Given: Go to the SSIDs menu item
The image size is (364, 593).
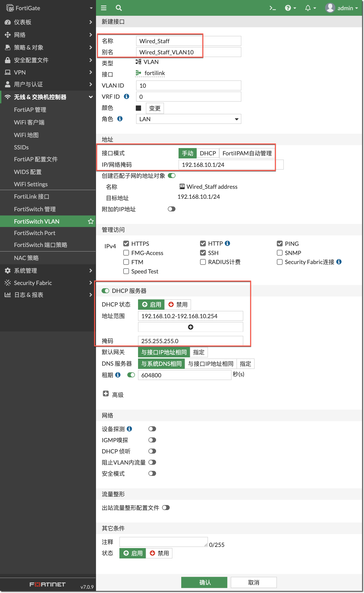Looking at the screenshot, I should click(x=22, y=147).
